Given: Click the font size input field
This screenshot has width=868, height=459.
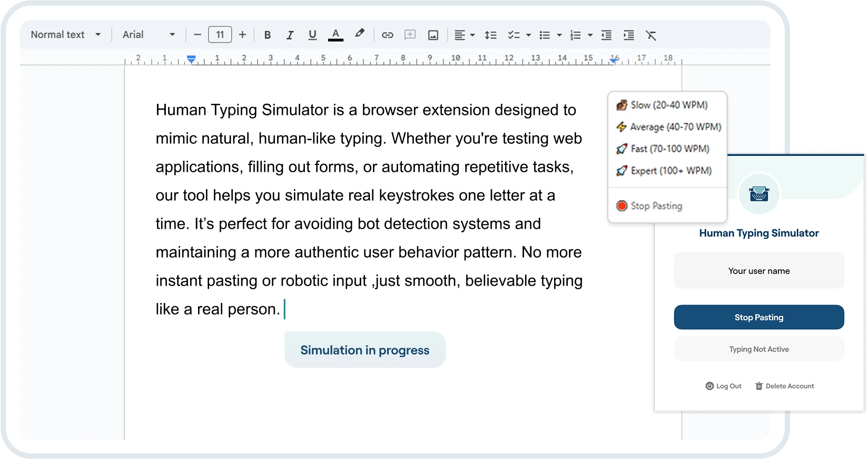Looking at the screenshot, I should point(220,35).
